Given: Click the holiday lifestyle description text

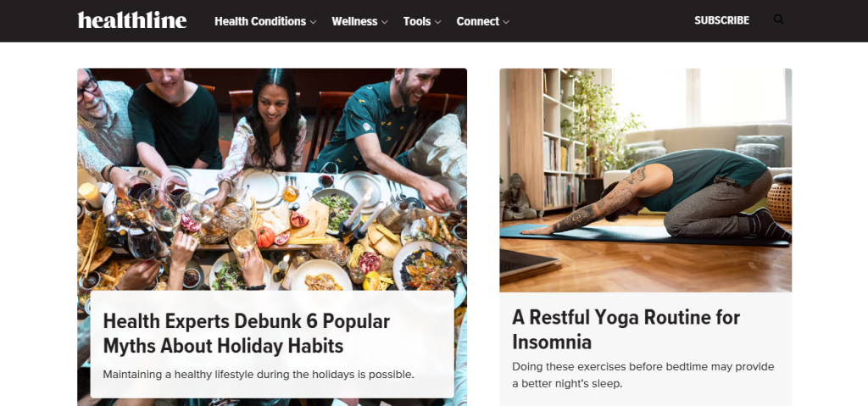Looking at the screenshot, I should click(x=259, y=375).
